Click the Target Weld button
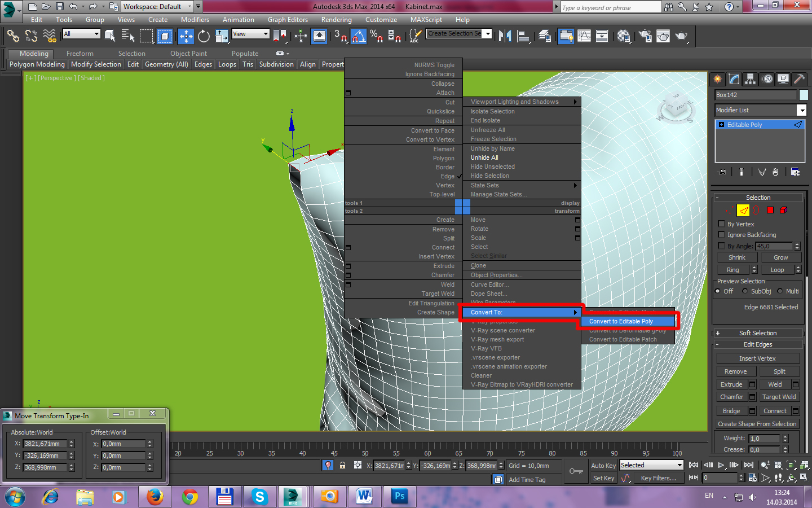Viewport: 812px width, 508px height. 779,397
